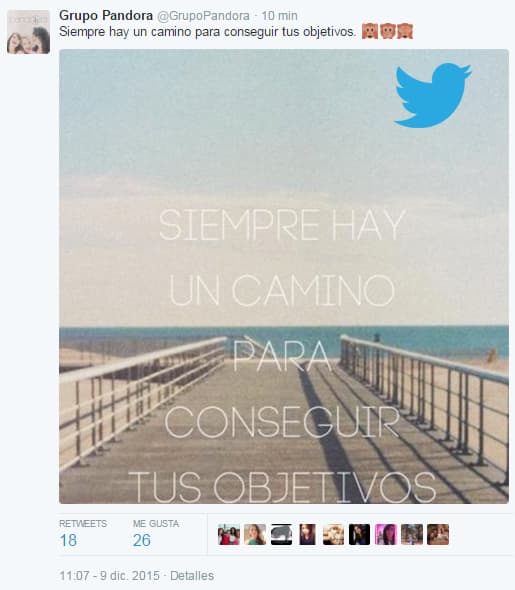Open eighth liker avatar in row
The height and width of the screenshot is (590, 515).
(412, 534)
